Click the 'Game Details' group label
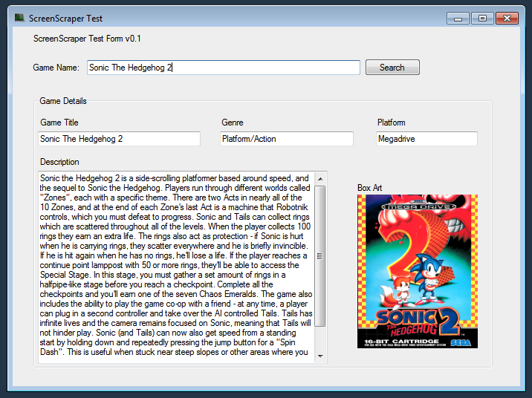The height and width of the screenshot is (398, 532). coord(63,101)
